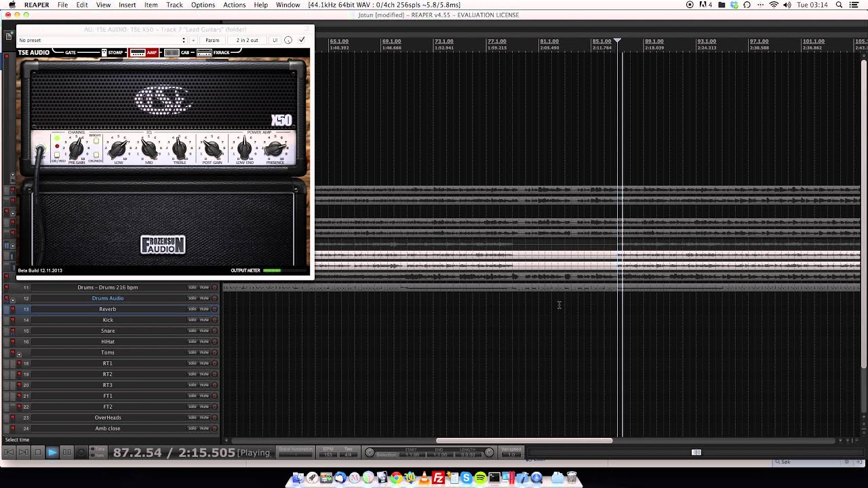Viewport: 868px width, 488px height.
Task: Mute the Drums - Drums 216 bpm track
Action: (204, 287)
